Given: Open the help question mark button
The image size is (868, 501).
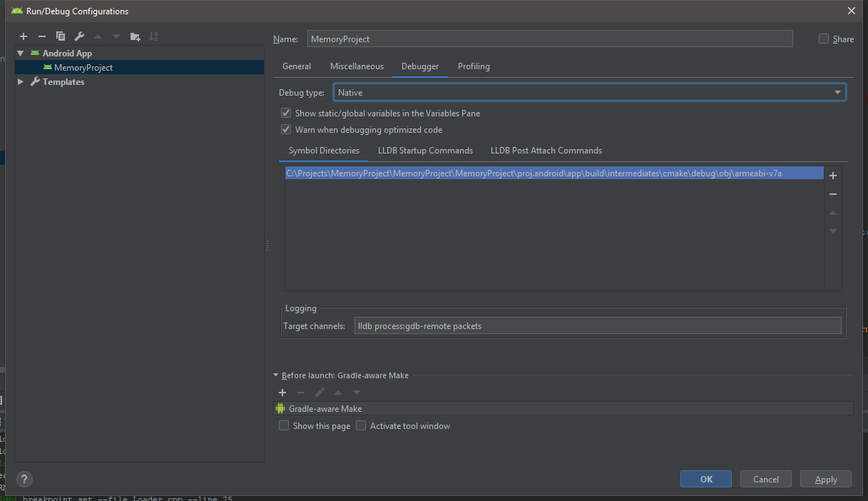Looking at the screenshot, I should [24, 479].
